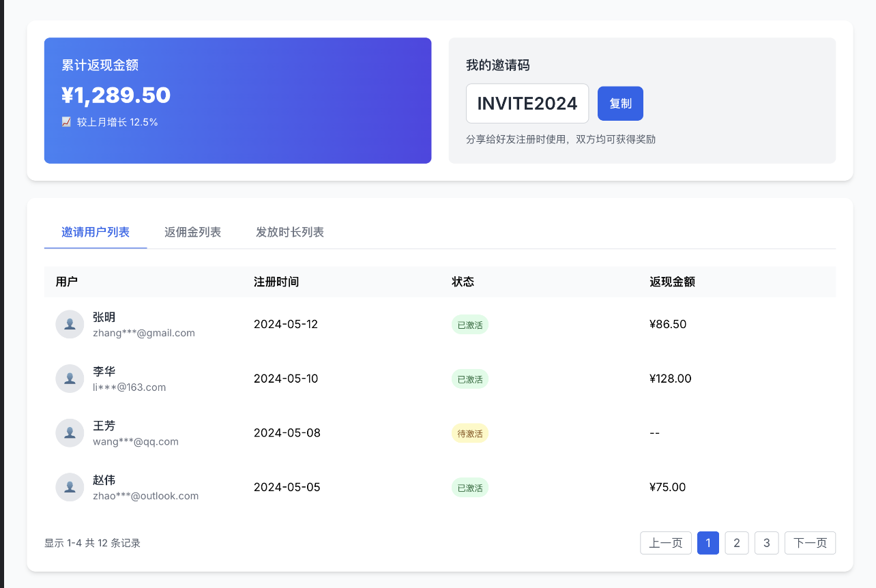This screenshot has height=588, width=876.
Task: Click the growth chart icon on cashback card
Action: coord(65,121)
